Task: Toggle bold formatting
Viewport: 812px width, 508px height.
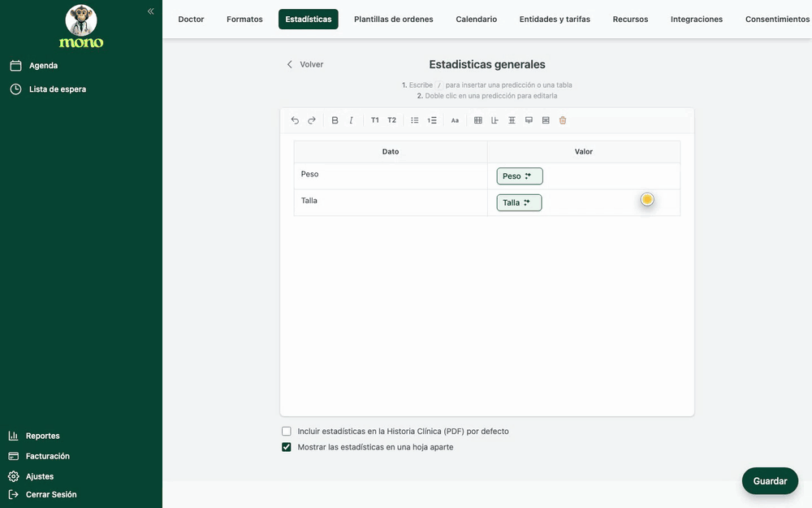Action: click(x=335, y=120)
